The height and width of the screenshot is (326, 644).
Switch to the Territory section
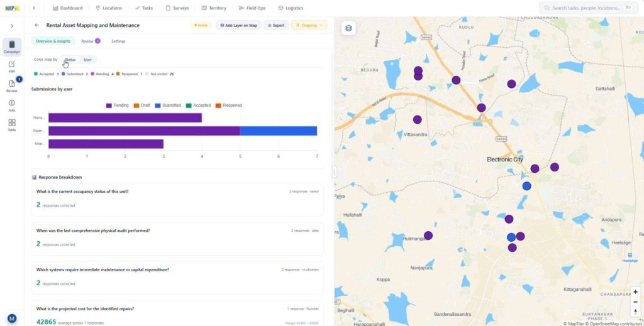(214, 8)
